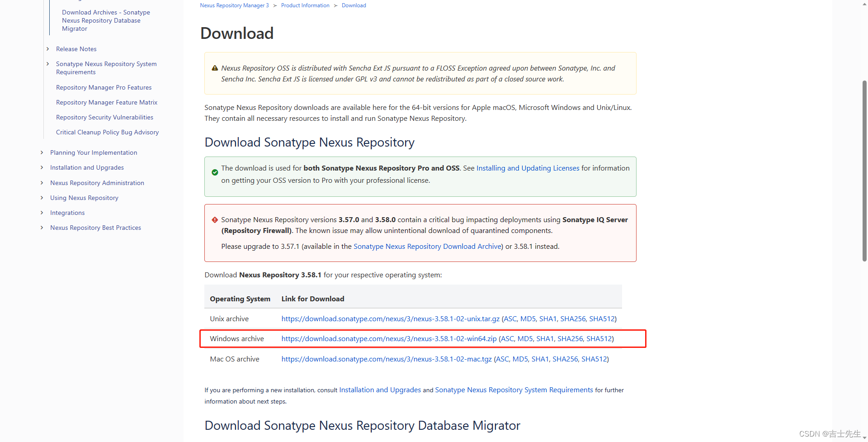Open MD5 checksum for Windows archive
The height and width of the screenshot is (442, 868).
coord(525,338)
